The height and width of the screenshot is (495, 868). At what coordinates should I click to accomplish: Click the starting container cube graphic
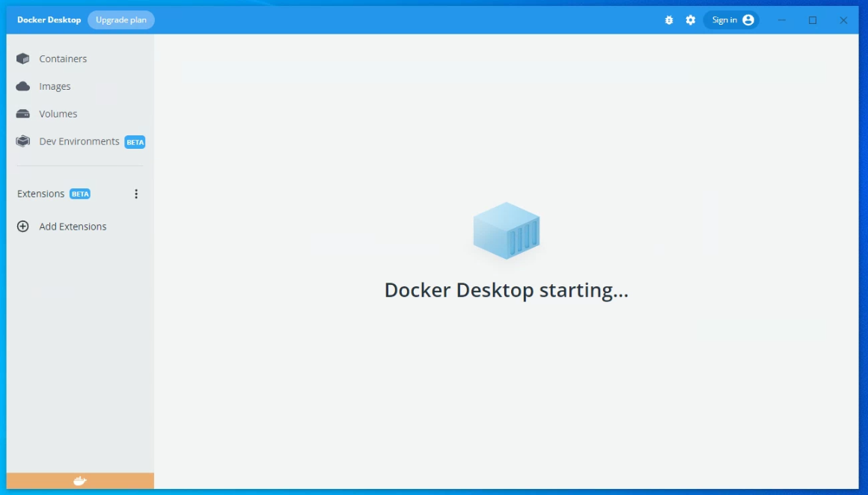507,230
